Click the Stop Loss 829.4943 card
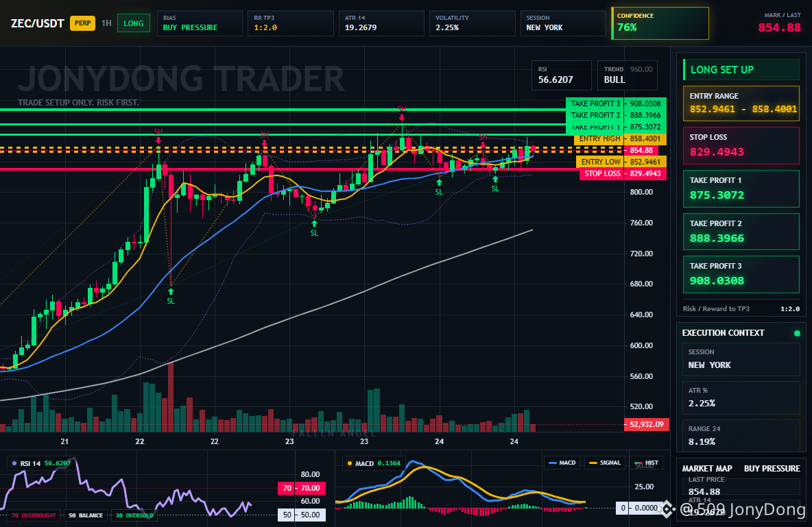 click(x=741, y=145)
